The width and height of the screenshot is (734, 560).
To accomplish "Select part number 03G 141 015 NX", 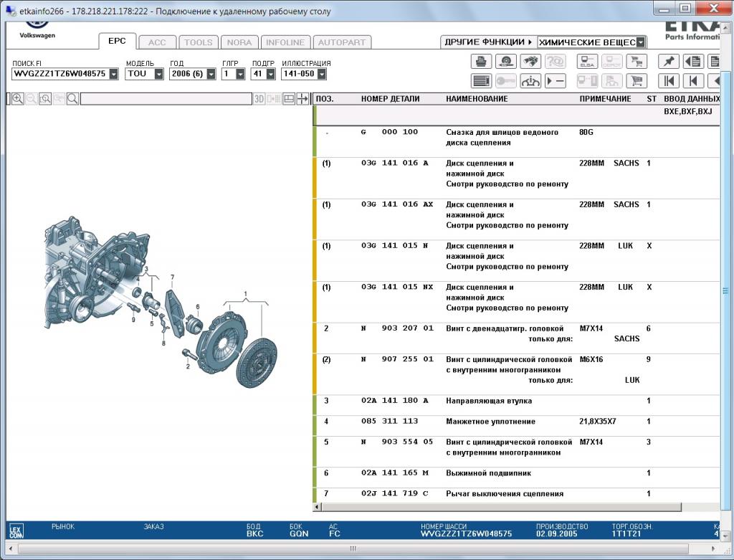I will (397, 287).
